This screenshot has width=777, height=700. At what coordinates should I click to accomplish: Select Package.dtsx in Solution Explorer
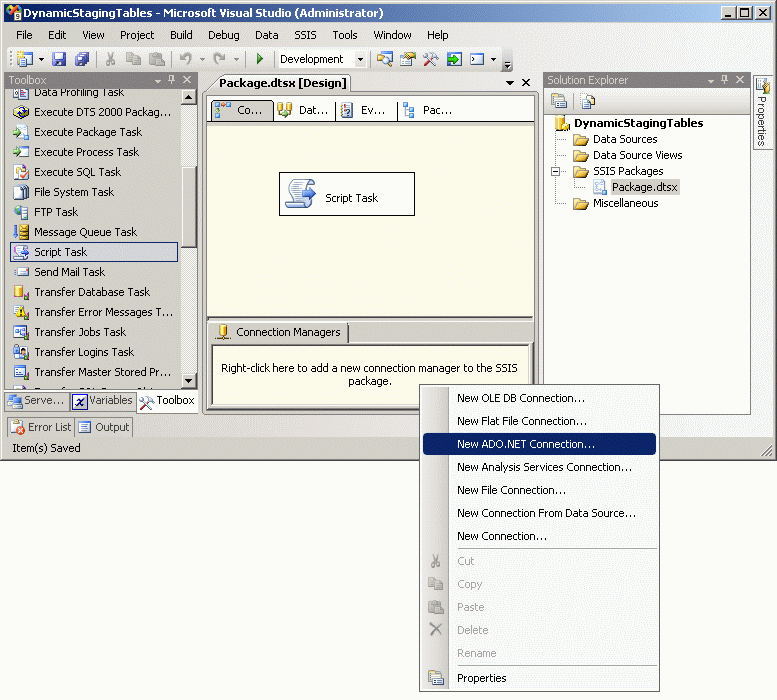644,187
